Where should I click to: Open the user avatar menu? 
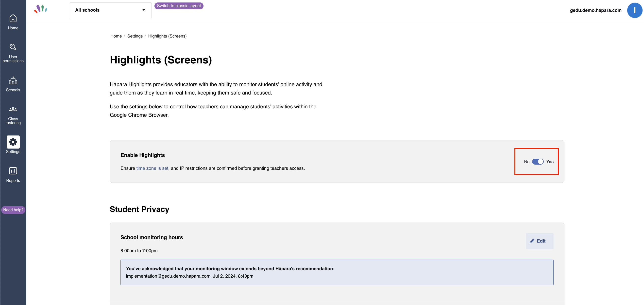point(634,10)
